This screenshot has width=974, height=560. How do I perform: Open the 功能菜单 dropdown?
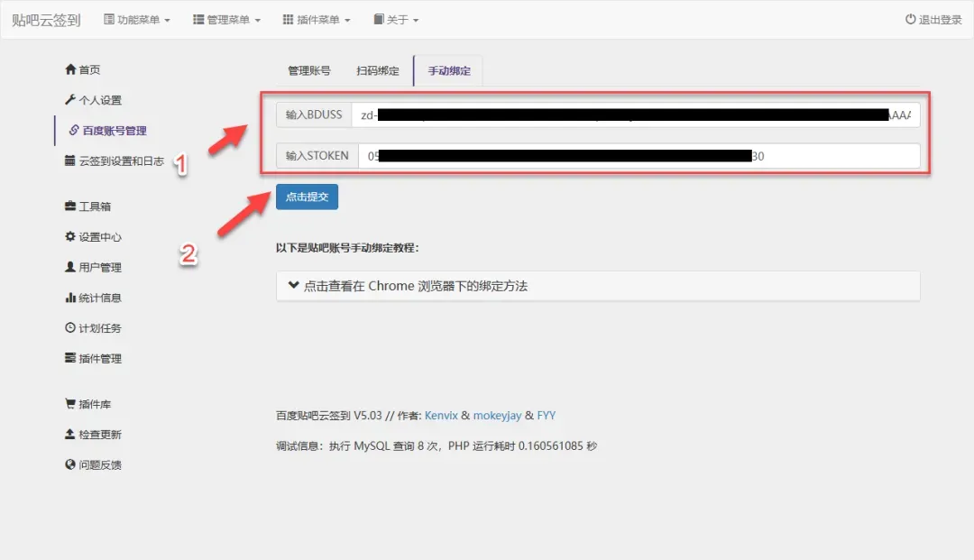[137, 20]
